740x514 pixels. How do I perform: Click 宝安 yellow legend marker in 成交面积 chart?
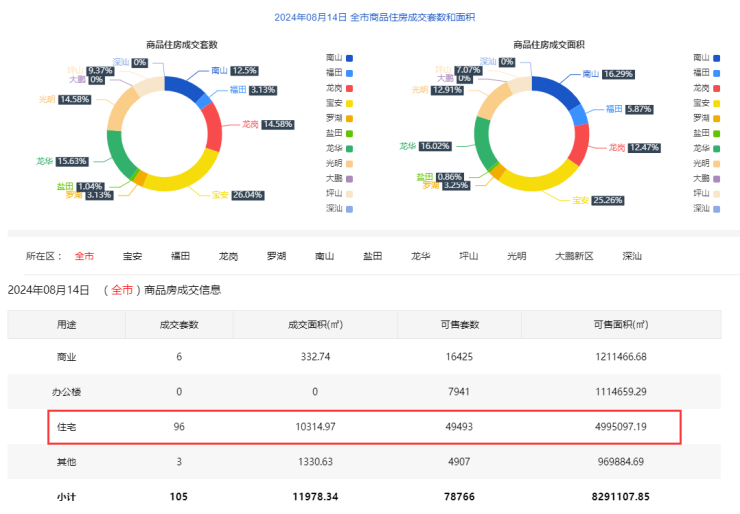point(716,103)
